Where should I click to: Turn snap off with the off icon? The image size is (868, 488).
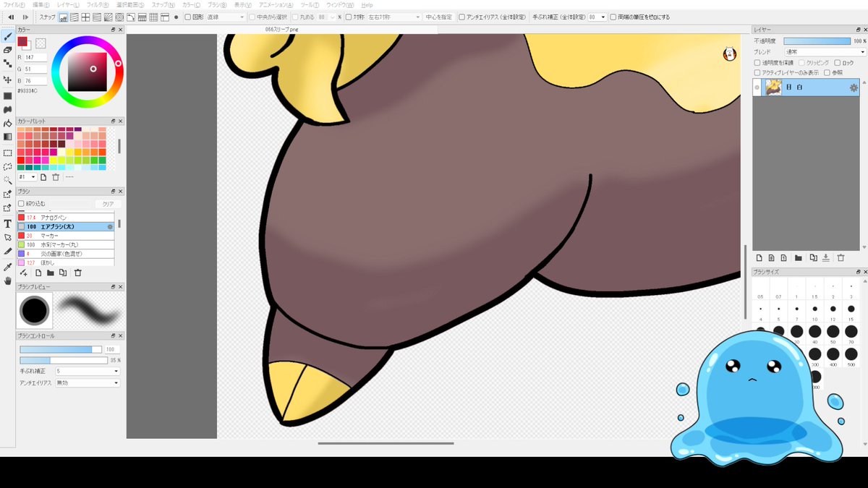tap(63, 17)
